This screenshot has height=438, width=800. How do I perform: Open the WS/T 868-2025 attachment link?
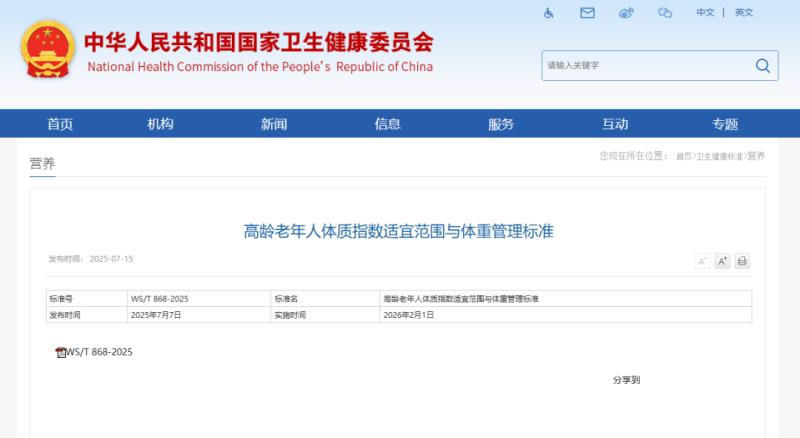pyautogui.click(x=100, y=353)
